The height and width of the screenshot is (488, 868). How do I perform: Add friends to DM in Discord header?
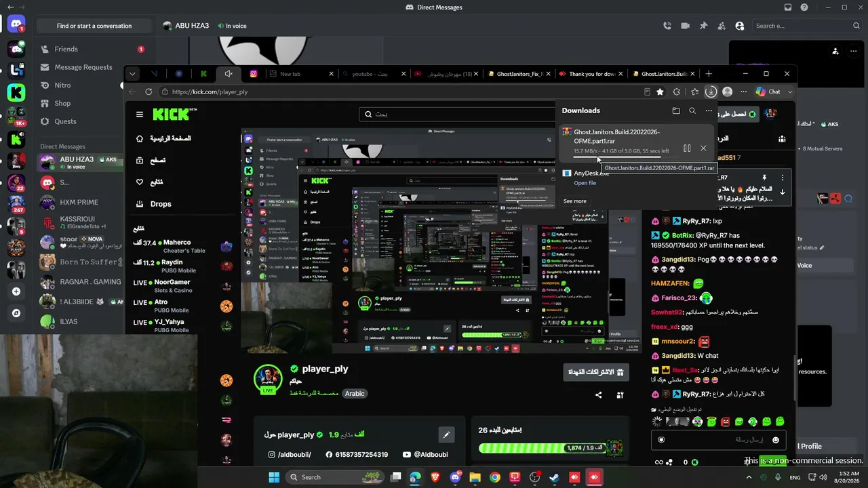coord(722,26)
